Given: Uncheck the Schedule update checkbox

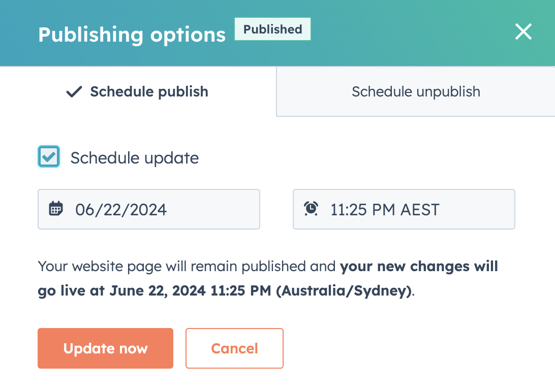Looking at the screenshot, I should point(48,156).
